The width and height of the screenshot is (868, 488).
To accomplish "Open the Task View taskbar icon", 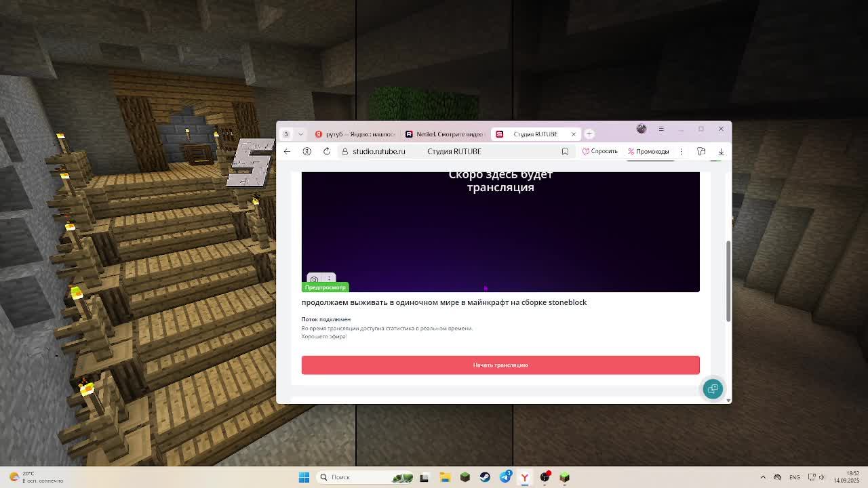I will 425,477.
